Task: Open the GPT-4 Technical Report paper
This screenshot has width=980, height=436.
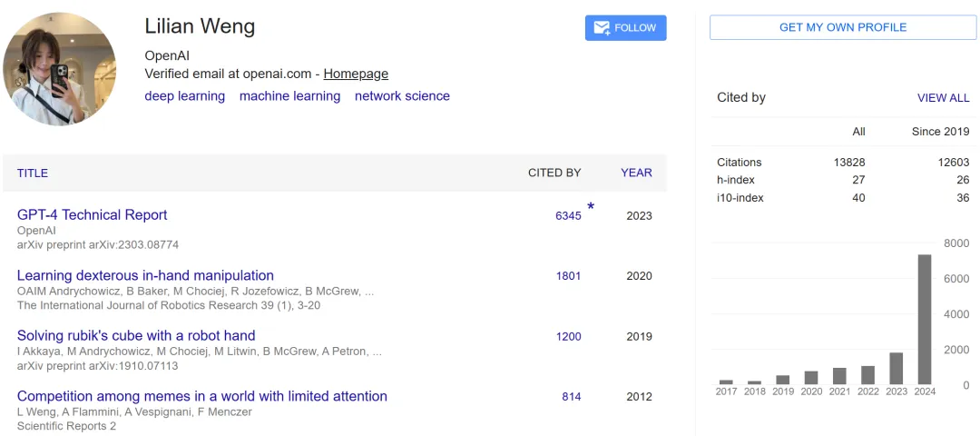Action: click(92, 214)
